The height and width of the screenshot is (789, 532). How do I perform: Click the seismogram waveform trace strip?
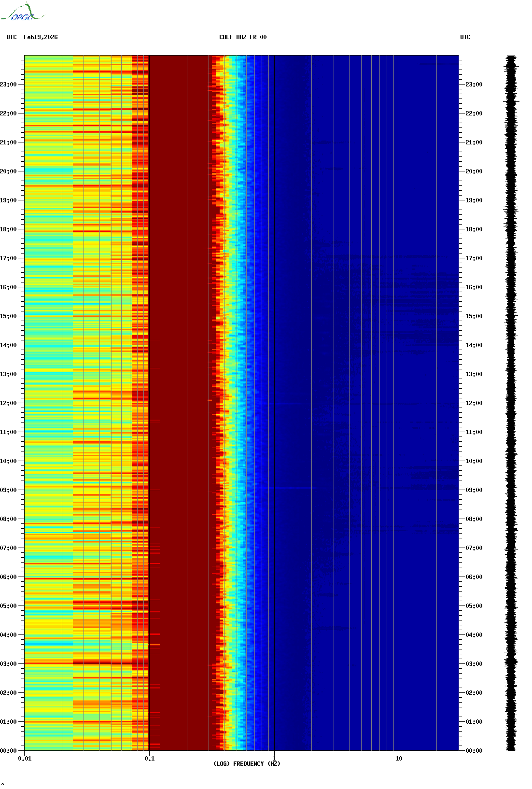(511, 403)
